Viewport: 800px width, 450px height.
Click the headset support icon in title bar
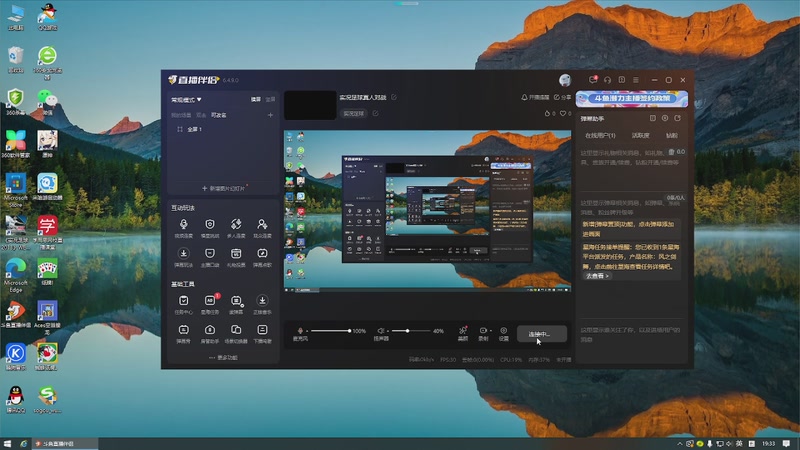(607, 80)
